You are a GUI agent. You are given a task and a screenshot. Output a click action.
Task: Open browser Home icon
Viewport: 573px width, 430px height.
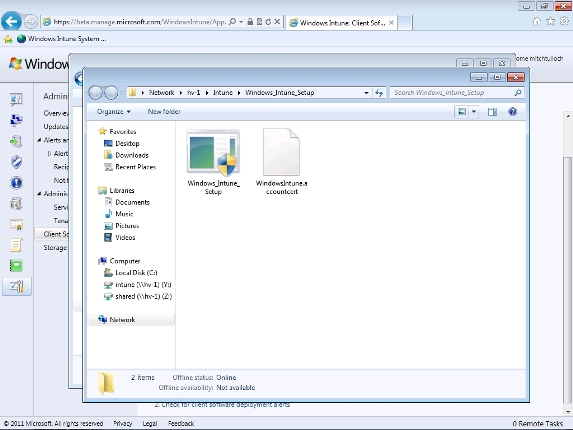[x=536, y=22]
